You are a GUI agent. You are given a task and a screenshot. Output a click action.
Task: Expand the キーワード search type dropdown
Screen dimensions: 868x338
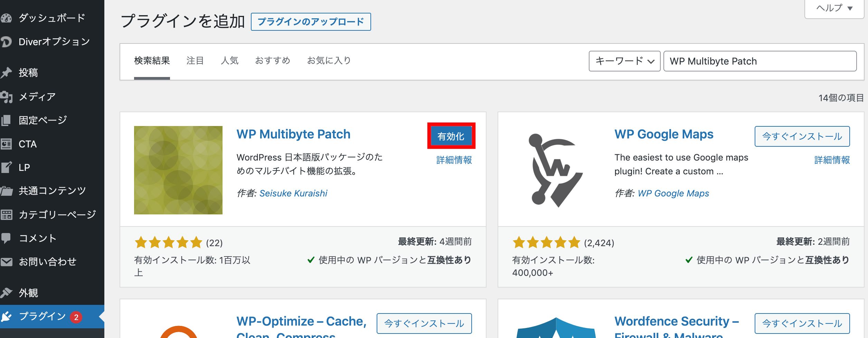(624, 61)
